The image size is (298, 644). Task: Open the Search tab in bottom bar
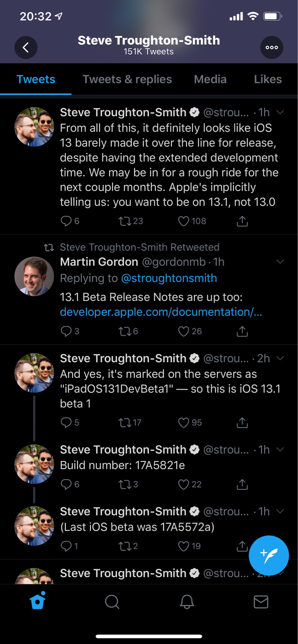pos(112,602)
